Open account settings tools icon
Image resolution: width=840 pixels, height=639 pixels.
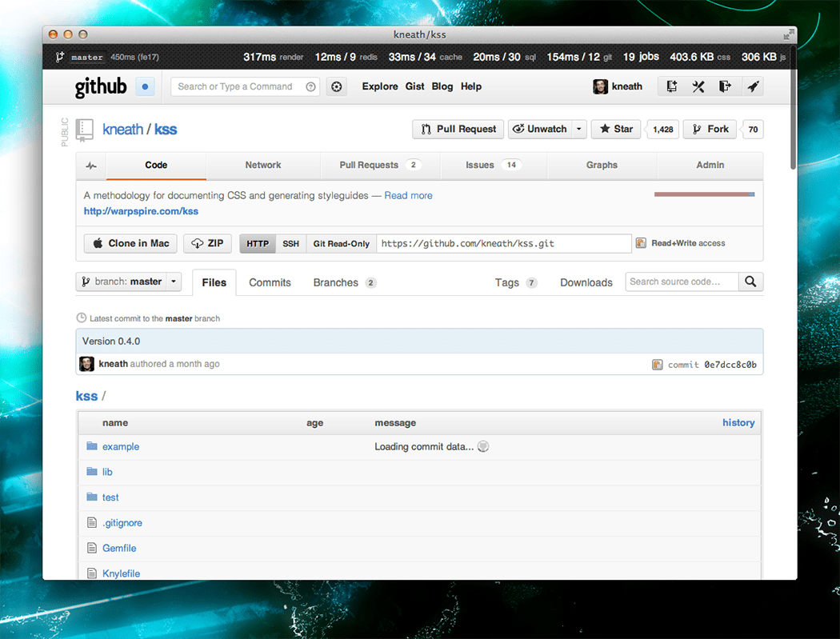pyautogui.click(x=698, y=86)
